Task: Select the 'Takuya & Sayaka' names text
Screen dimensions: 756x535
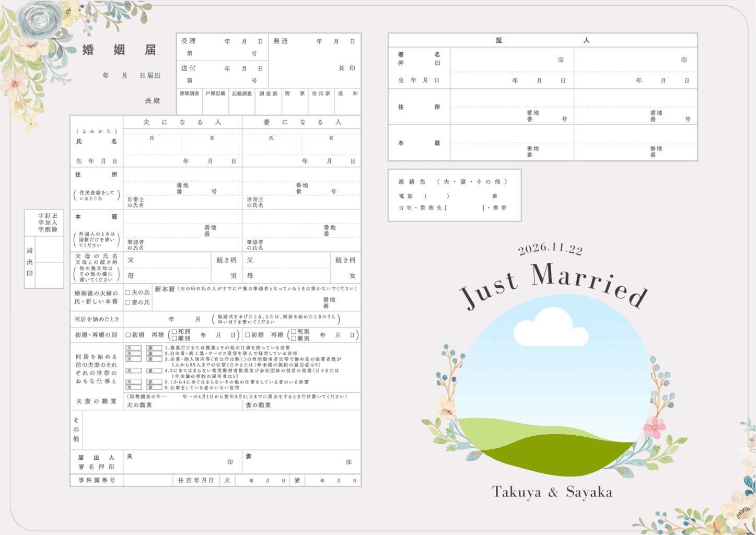Action: [x=552, y=492]
